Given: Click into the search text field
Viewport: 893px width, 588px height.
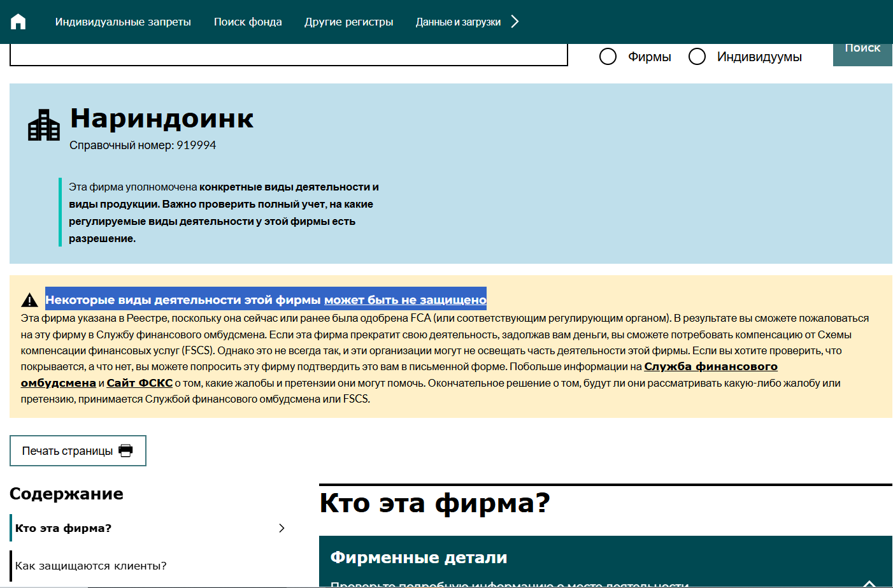Looking at the screenshot, I should (x=289, y=55).
